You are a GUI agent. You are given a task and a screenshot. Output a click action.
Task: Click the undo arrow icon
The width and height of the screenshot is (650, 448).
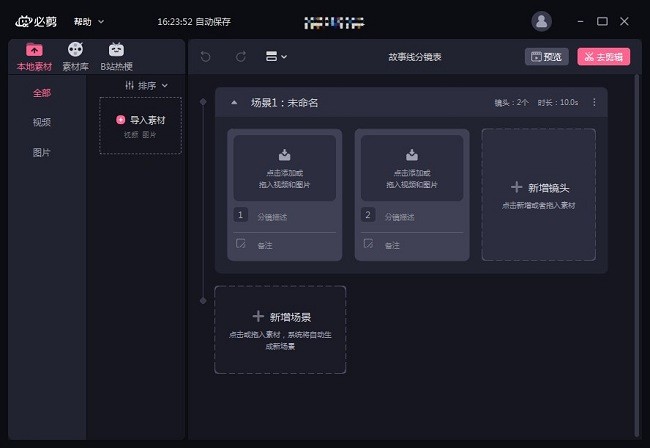click(x=206, y=57)
